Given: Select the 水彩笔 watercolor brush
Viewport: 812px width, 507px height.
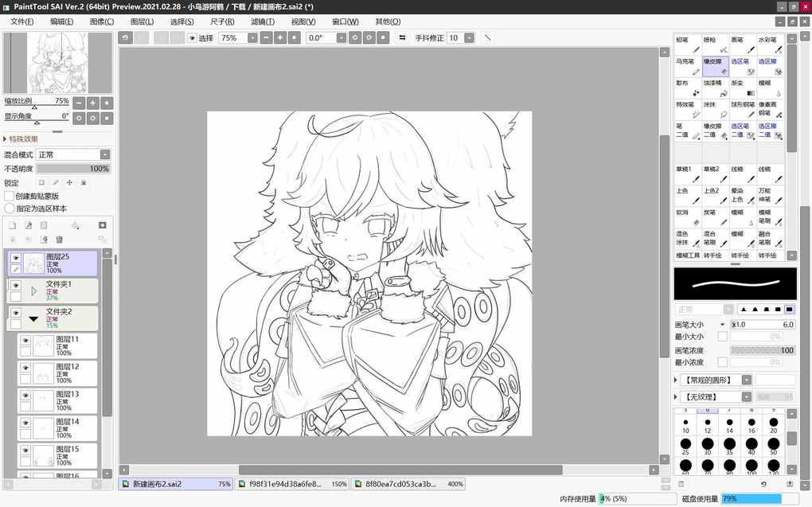Looking at the screenshot, I should click(x=769, y=45).
